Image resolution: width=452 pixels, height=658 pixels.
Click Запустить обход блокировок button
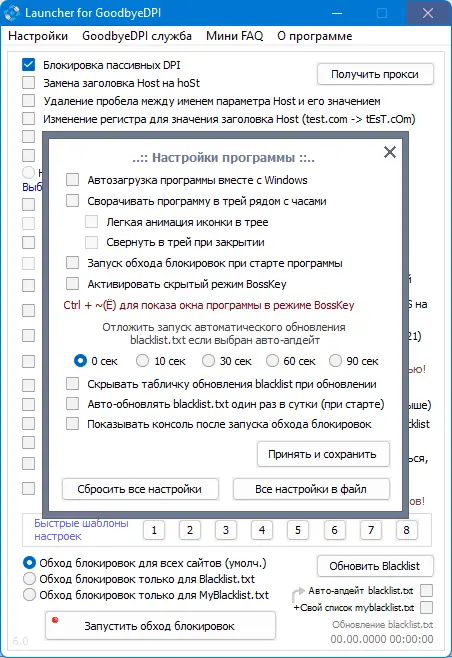pos(160,626)
